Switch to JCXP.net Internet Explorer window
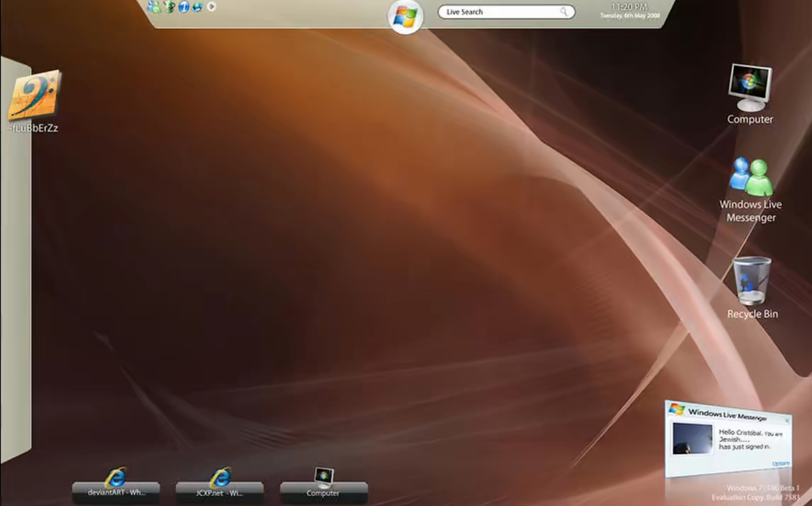 click(220, 487)
